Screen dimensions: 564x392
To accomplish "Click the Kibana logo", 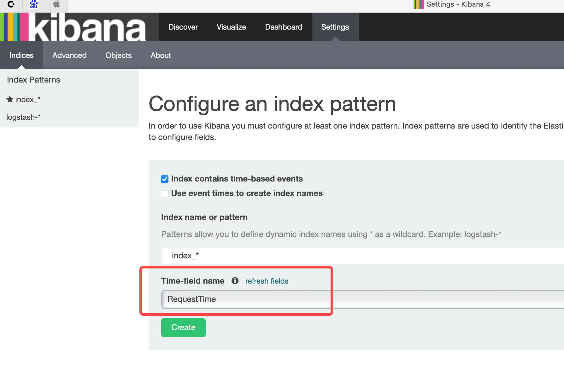I will (x=79, y=27).
